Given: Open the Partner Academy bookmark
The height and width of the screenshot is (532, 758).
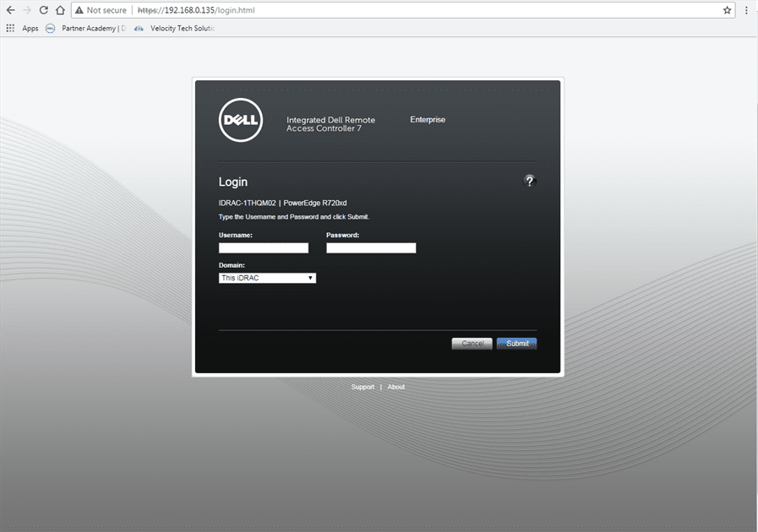Looking at the screenshot, I should point(86,29).
